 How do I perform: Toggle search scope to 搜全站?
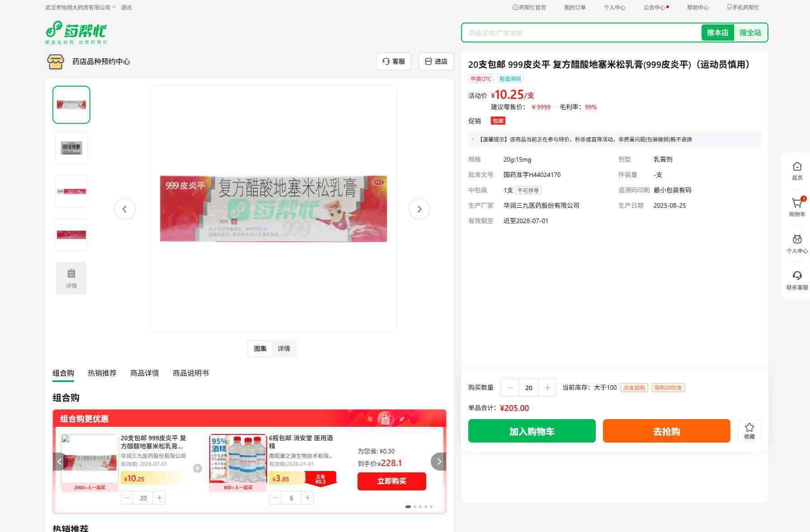pyautogui.click(x=750, y=33)
